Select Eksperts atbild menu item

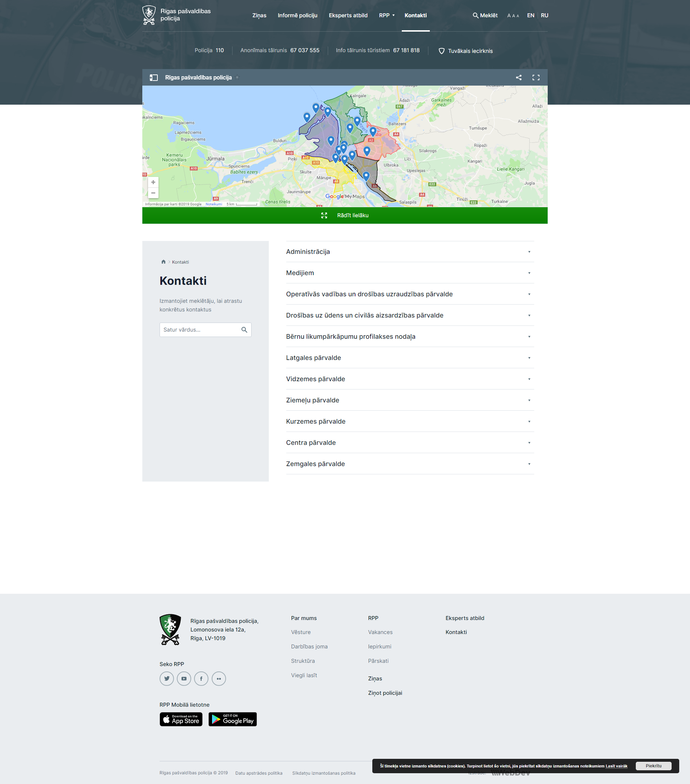click(348, 15)
